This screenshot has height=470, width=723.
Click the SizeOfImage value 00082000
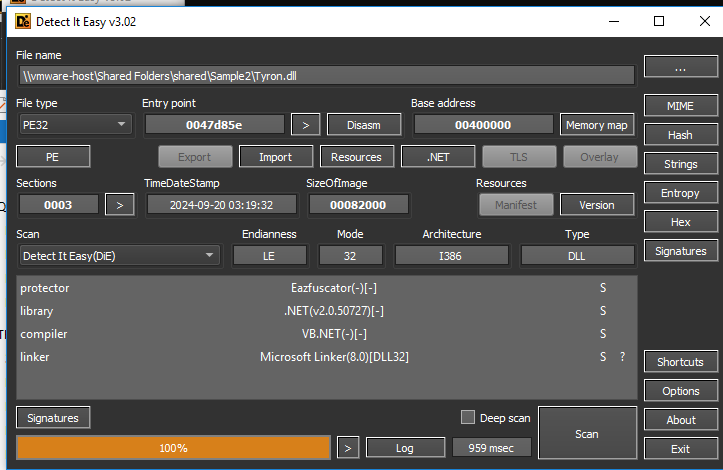click(358, 205)
